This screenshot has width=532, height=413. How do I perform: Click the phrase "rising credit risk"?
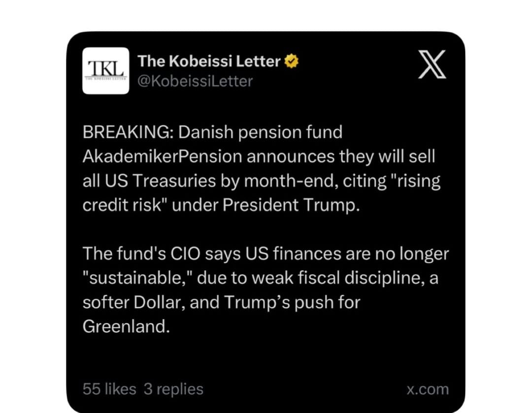click(261, 193)
